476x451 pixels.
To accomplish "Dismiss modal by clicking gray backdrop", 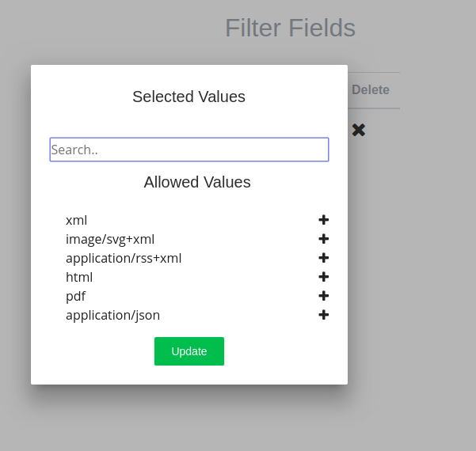I will coord(412,316).
